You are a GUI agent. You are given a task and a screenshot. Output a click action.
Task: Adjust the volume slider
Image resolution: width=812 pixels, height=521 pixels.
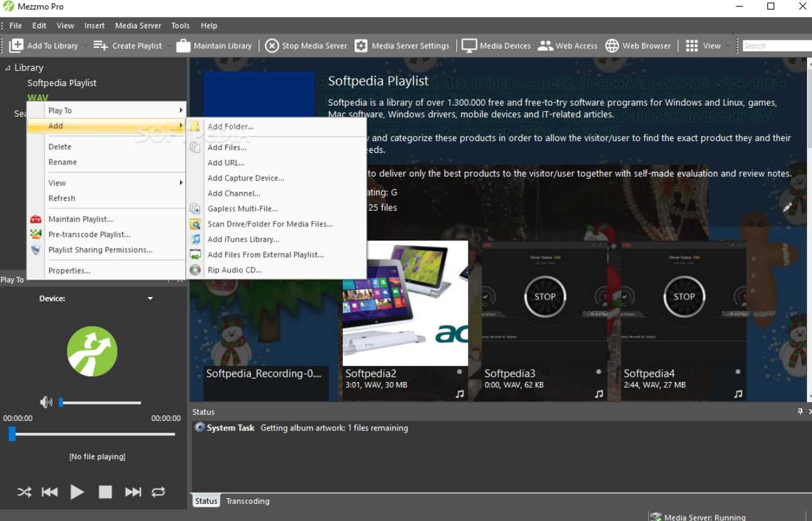point(100,402)
